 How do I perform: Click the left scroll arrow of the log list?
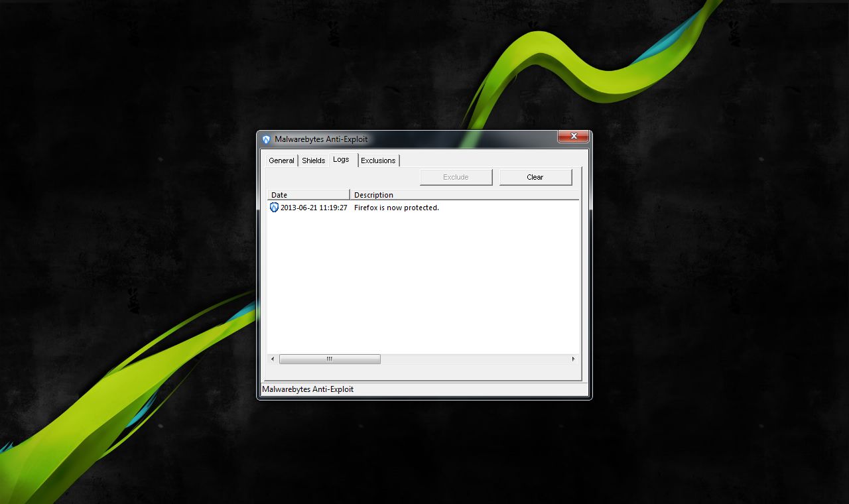pyautogui.click(x=273, y=359)
